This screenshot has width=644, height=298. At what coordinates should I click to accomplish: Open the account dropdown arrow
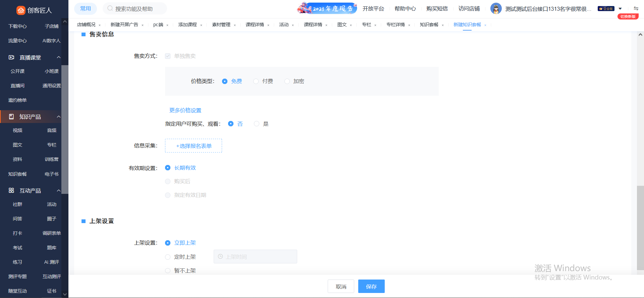tap(620, 9)
